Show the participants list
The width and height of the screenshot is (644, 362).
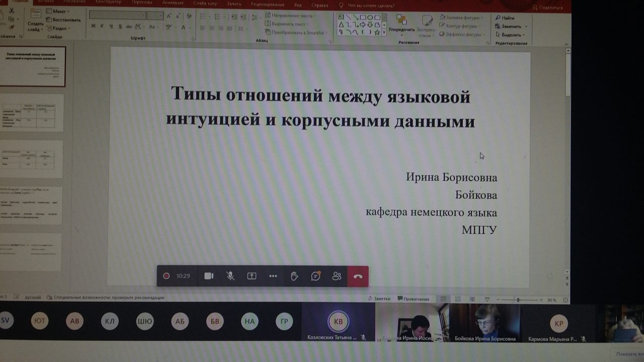[337, 276]
